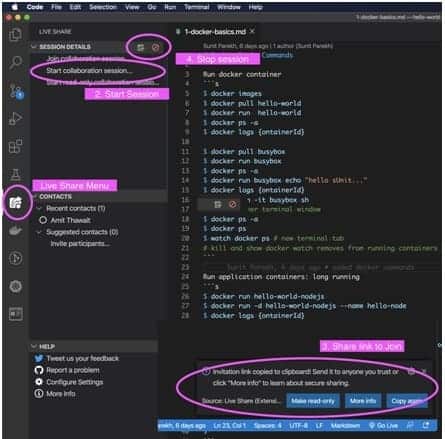
Task: Click line '$ docker images'
Action: point(232,94)
